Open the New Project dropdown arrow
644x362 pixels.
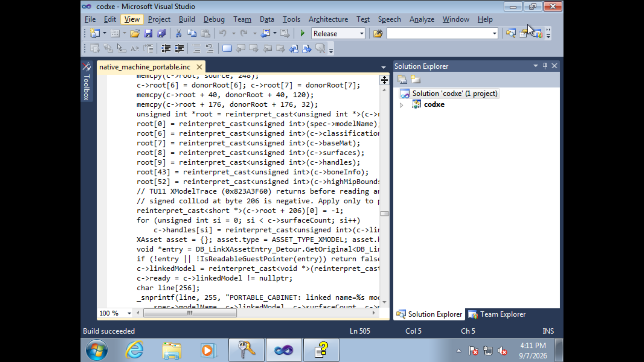[x=104, y=33]
